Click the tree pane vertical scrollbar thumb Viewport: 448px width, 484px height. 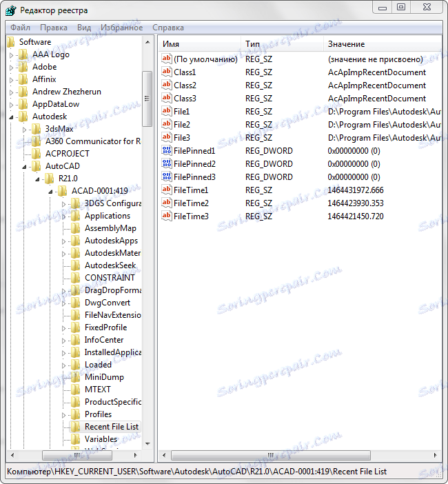(x=147, y=99)
